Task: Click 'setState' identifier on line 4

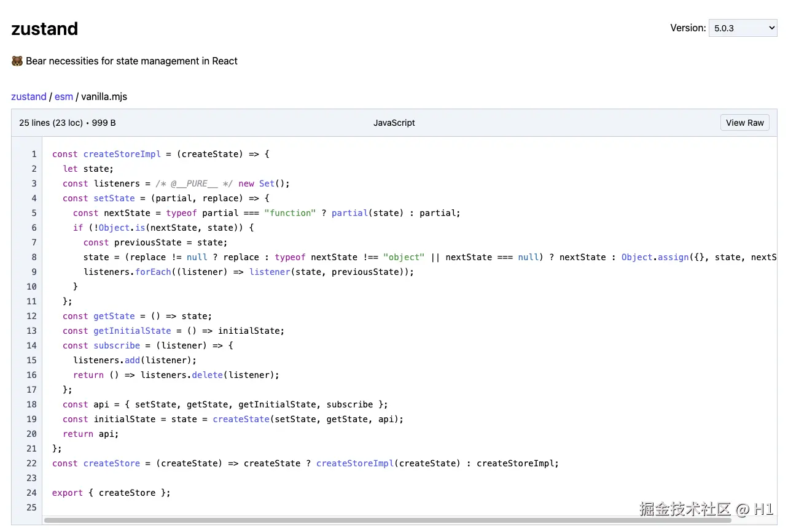Action: (x=114, y=198)
